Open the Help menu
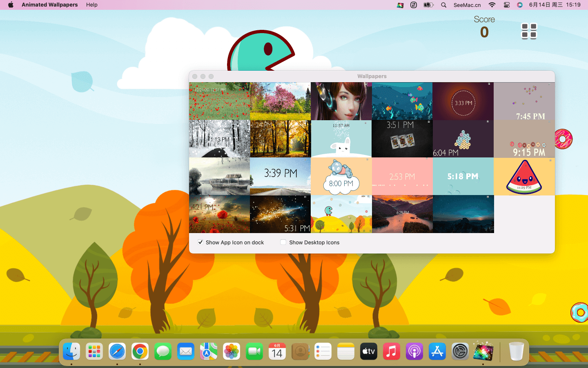Viewport: 588px width, 368px height. (x=91, y=5)
